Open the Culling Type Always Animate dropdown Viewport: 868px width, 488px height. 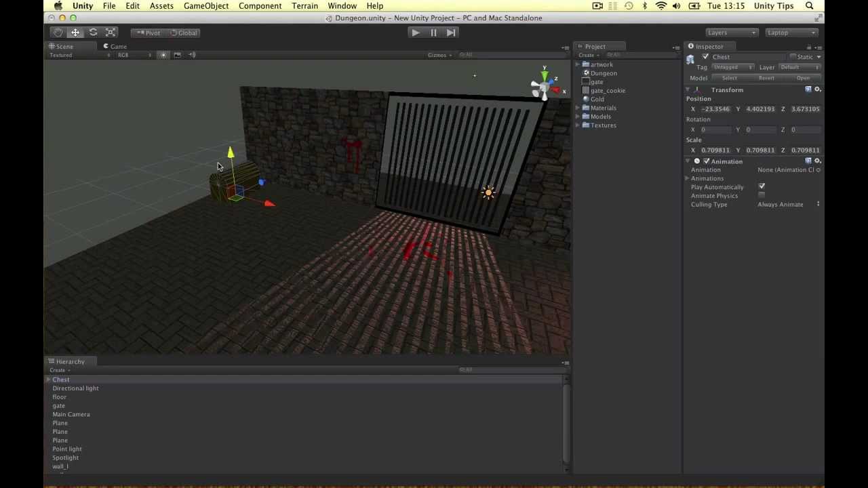(789, 205)
